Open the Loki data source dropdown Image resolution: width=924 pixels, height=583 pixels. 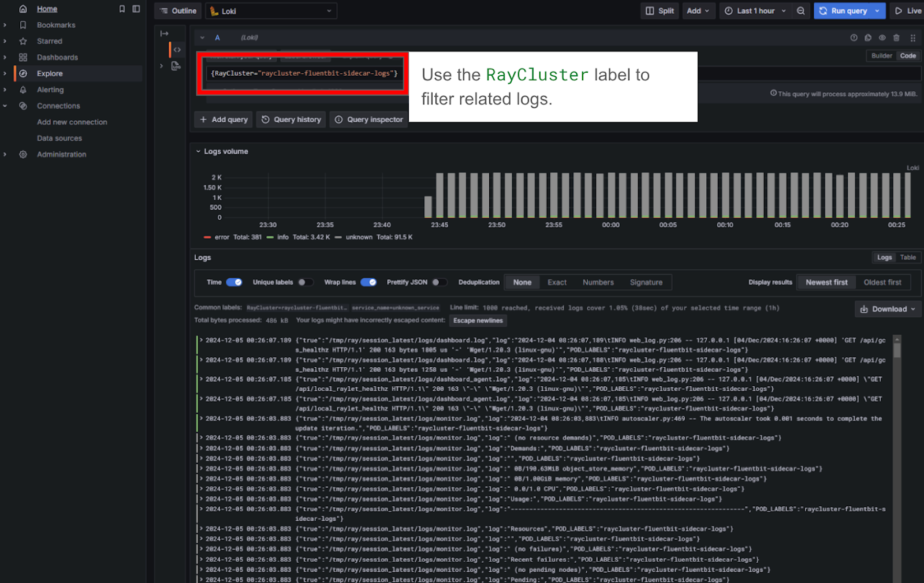(x=271, y=11)
